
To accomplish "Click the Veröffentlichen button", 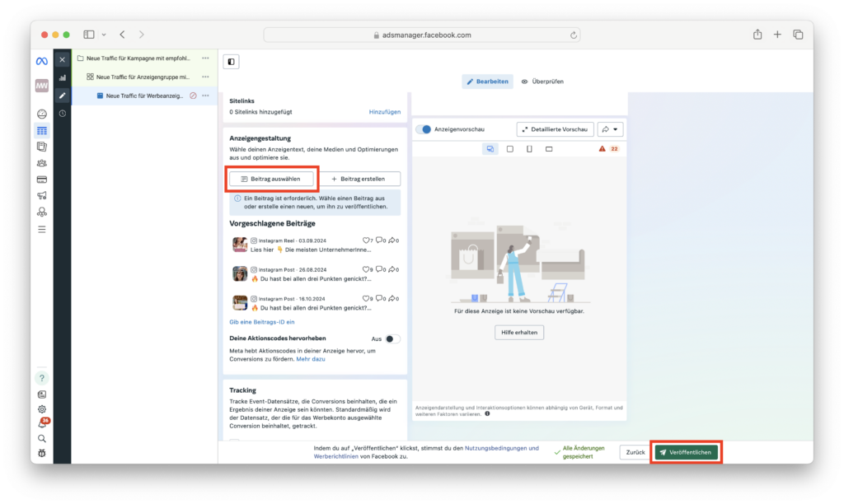I will [686, 452].
